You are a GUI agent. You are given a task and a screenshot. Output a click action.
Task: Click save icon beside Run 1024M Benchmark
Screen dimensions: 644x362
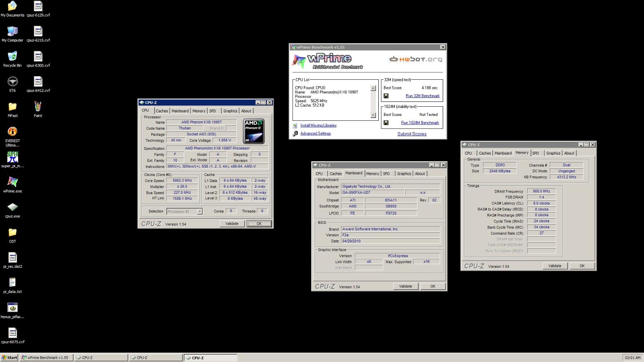coord(386,123)
